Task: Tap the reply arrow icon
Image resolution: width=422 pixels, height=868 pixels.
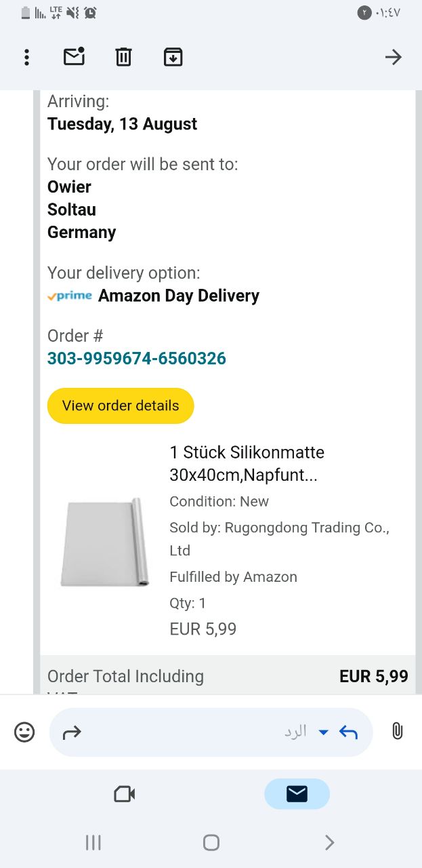Action: pyautogui.click(x=348, y=732)
